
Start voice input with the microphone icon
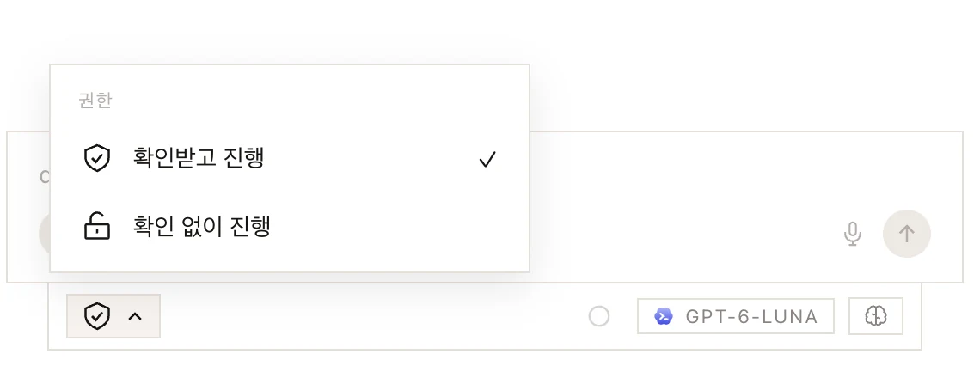point(853,235)
